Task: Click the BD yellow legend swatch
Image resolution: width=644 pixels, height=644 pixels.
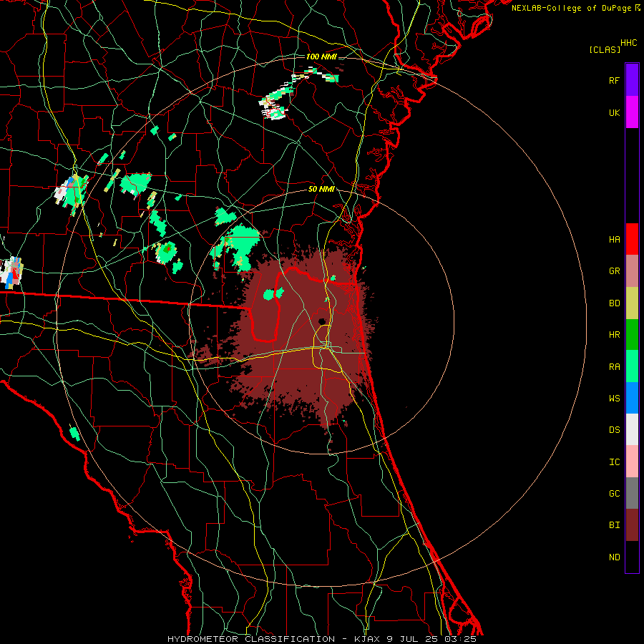Action: [632, 303]
